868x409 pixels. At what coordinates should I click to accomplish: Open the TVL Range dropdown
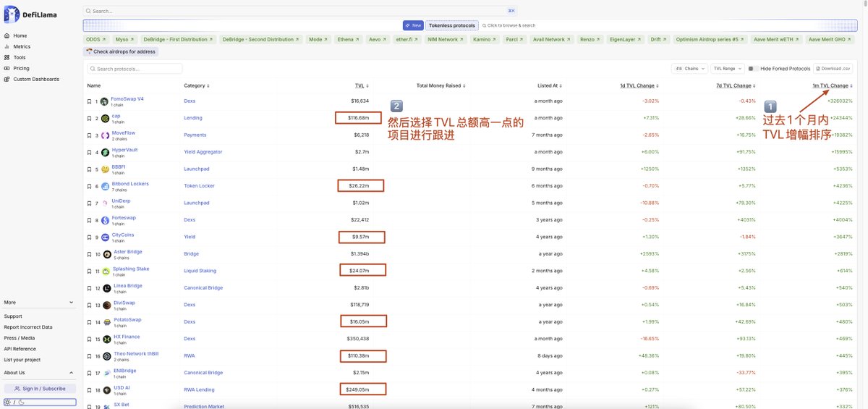(x=728, y=69)
